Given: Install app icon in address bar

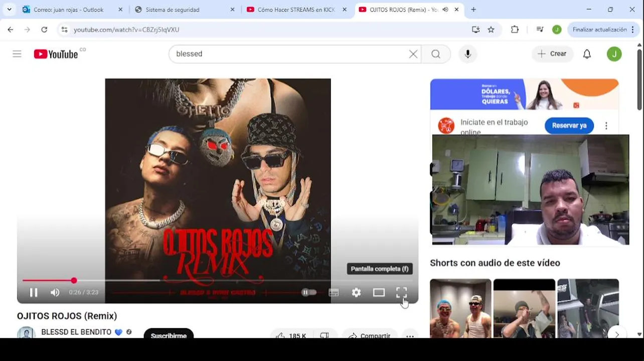Looking at the screenshot, I should pos(475,30).
